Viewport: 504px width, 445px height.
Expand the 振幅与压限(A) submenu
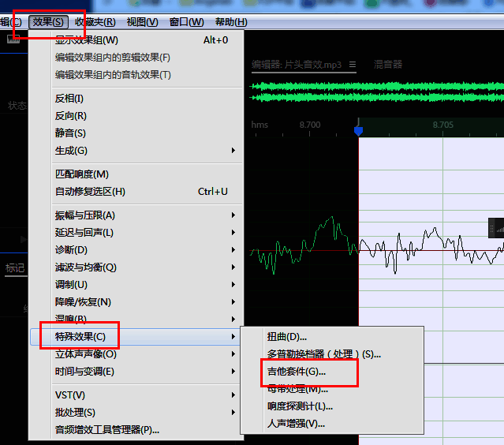pos(85,215)
